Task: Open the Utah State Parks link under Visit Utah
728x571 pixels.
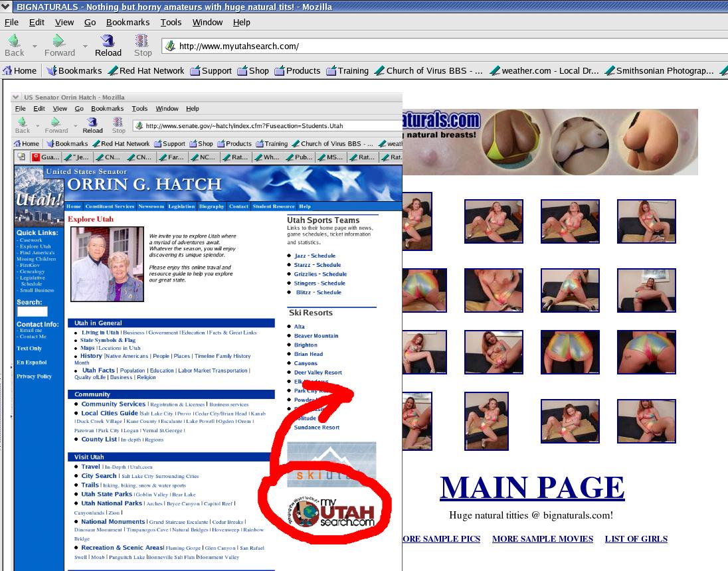Action: tap(107, 494)
